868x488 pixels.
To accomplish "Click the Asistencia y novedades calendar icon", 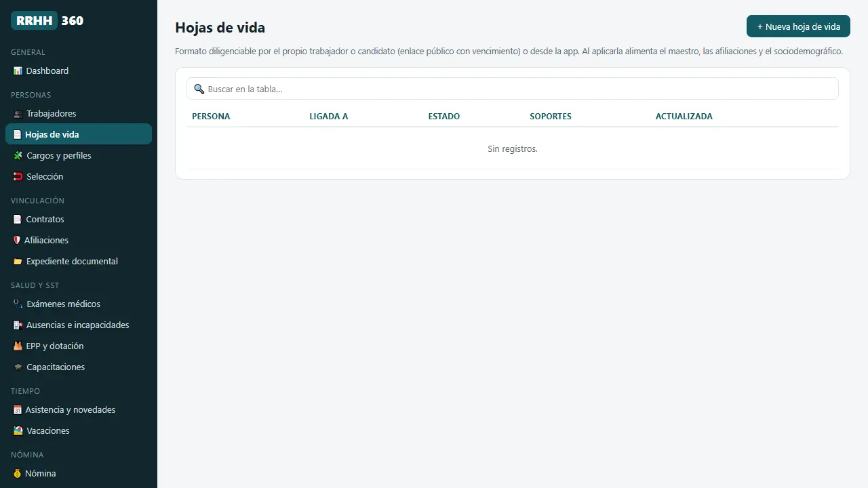I will (17, 409).
